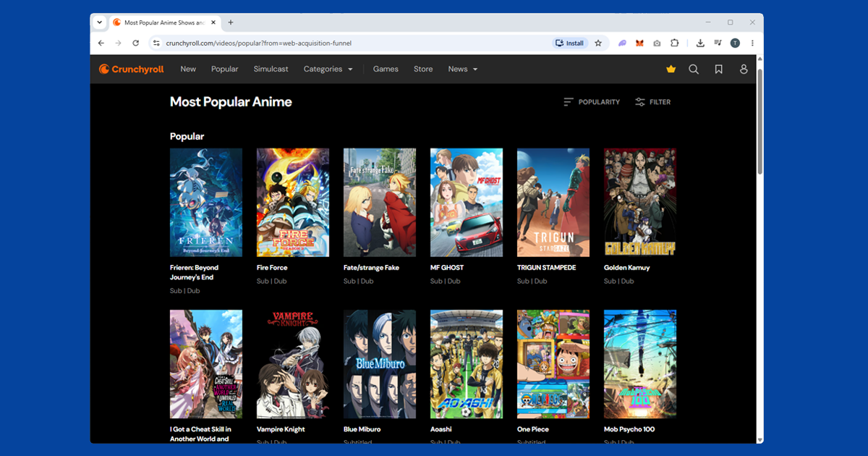Image resolution: width=868 pixels, height=456 pixels.
Task: Open the Phantom ghost extension
Action: [x=622, y=43]
